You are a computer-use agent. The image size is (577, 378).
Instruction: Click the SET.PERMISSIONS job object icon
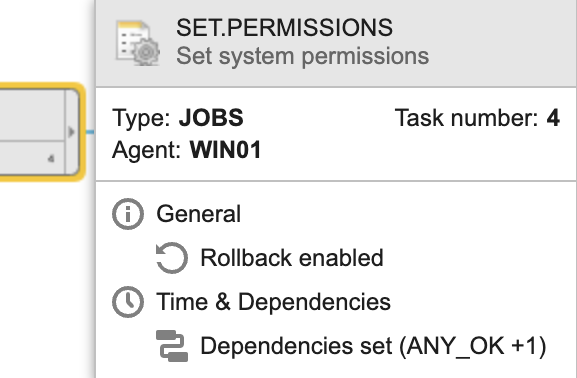138,43
